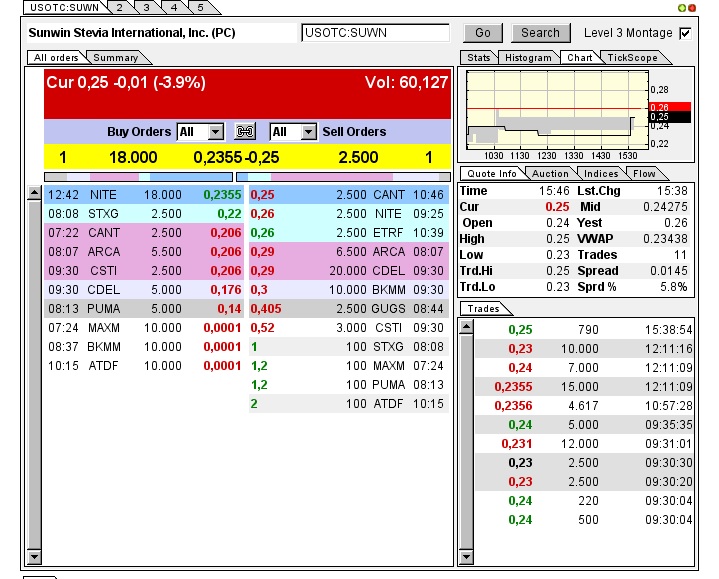Click the link buy/sell filters icon

click(244, 132)
